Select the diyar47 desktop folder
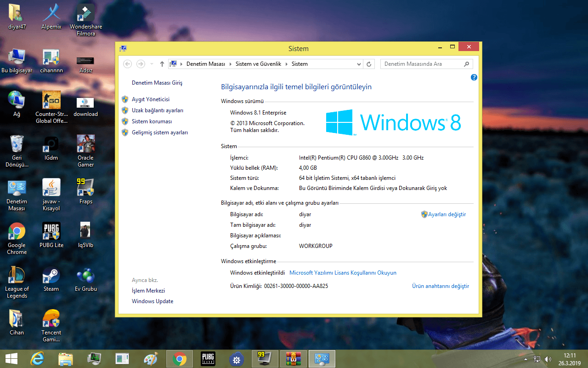The image size is (588, 368). 17,17
